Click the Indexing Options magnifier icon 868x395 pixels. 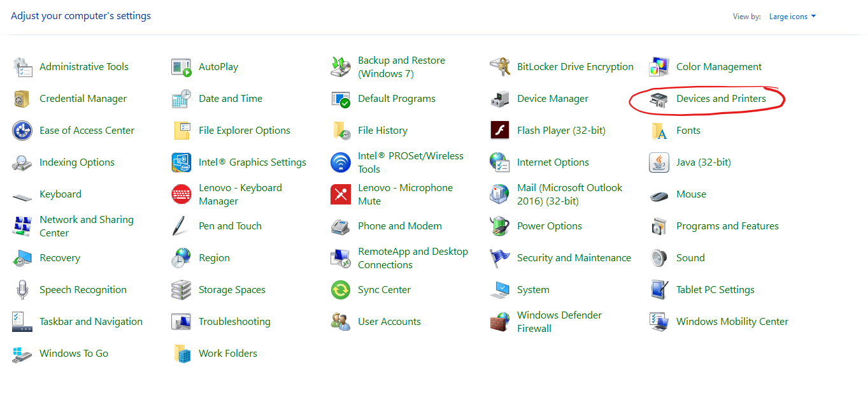click(x=22, y=162)
